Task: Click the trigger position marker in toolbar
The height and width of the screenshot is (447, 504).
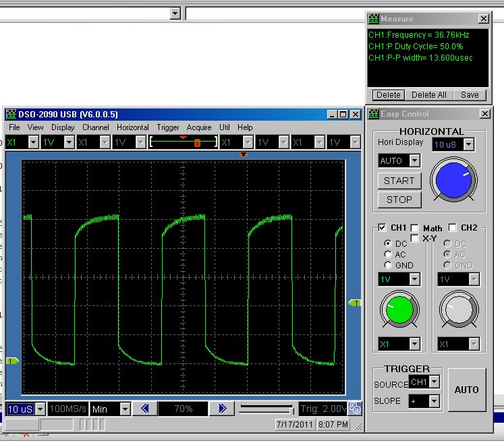Action: (x=197, y=142)
